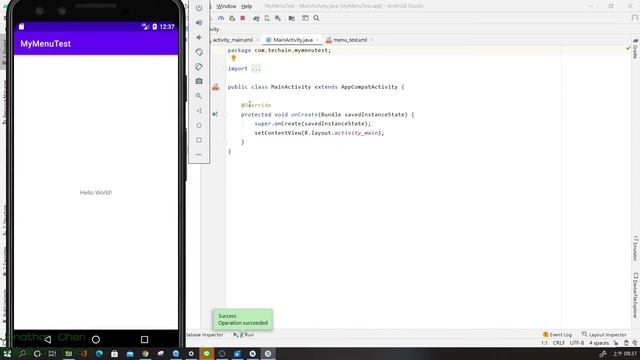Click the layout window toolbar icon
The image size is (640, 360).
(305, 18)
